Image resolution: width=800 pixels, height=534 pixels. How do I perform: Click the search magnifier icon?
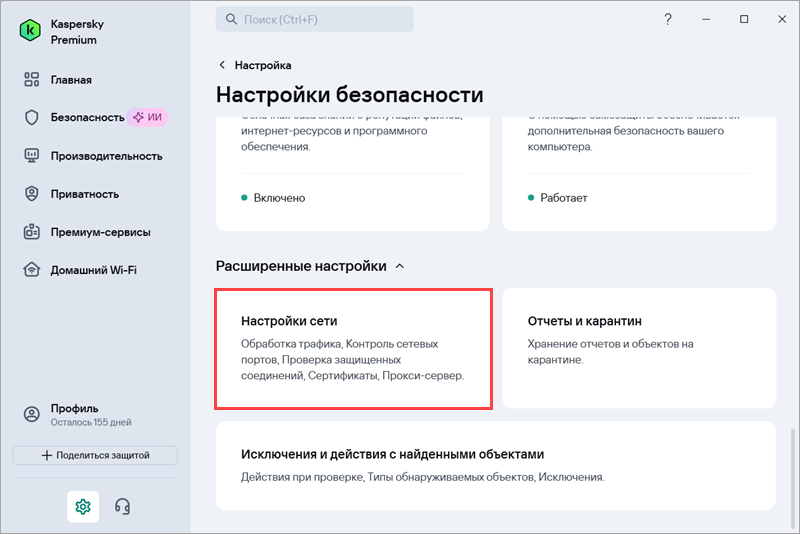(x=231, y=19)
